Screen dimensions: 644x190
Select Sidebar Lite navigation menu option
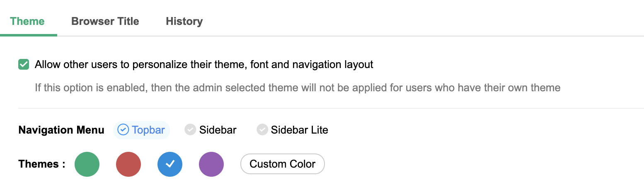(299, 130)
